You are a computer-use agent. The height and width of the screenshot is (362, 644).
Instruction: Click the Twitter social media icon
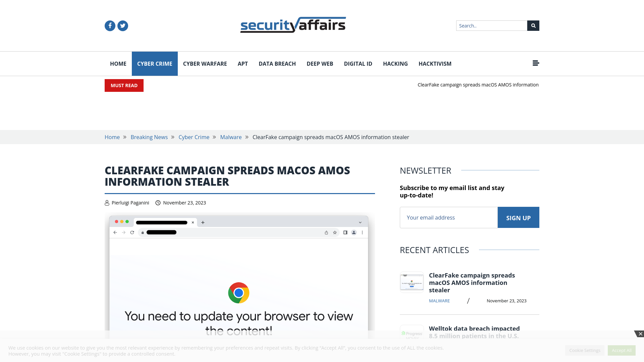click(122, 25)
